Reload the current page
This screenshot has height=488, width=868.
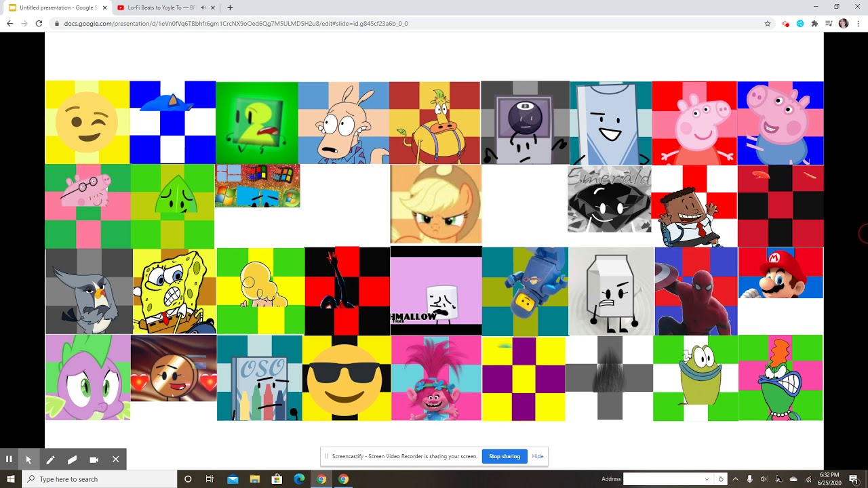click(x=39, y=23)
